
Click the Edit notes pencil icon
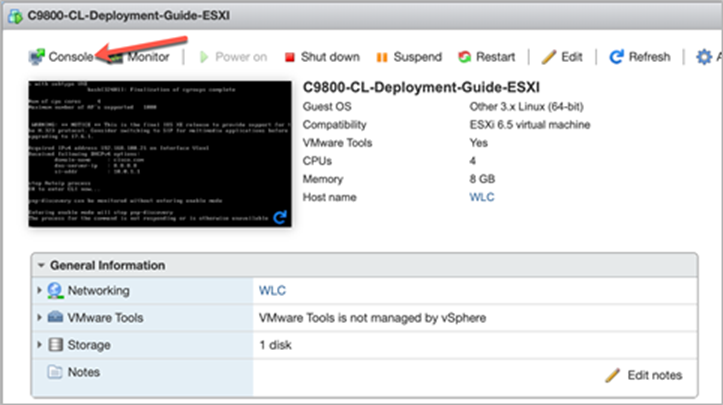coord(612,375)
